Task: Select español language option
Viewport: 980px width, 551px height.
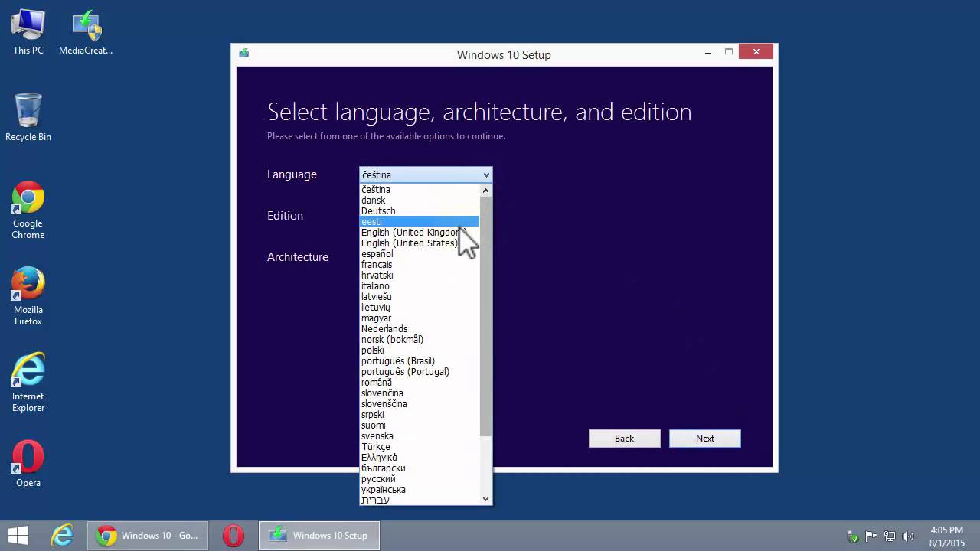Action: coord(420,253)
